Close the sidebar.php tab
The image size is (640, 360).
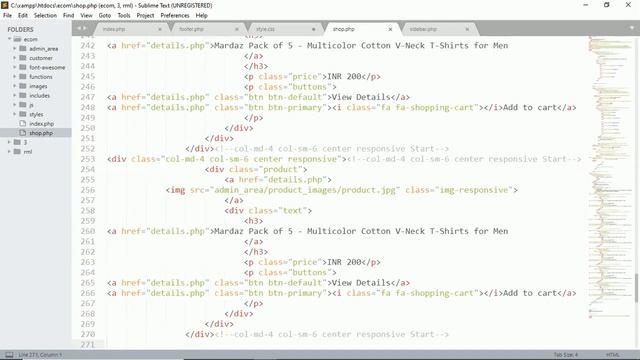(467, 29)
